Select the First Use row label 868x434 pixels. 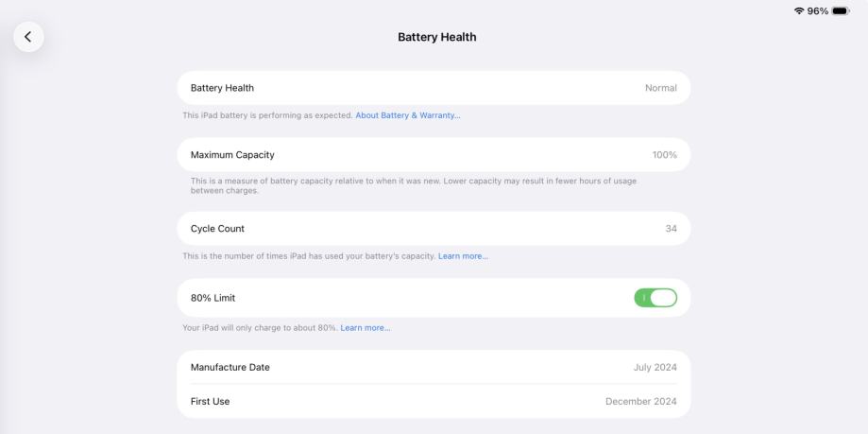tap(210, 401)
